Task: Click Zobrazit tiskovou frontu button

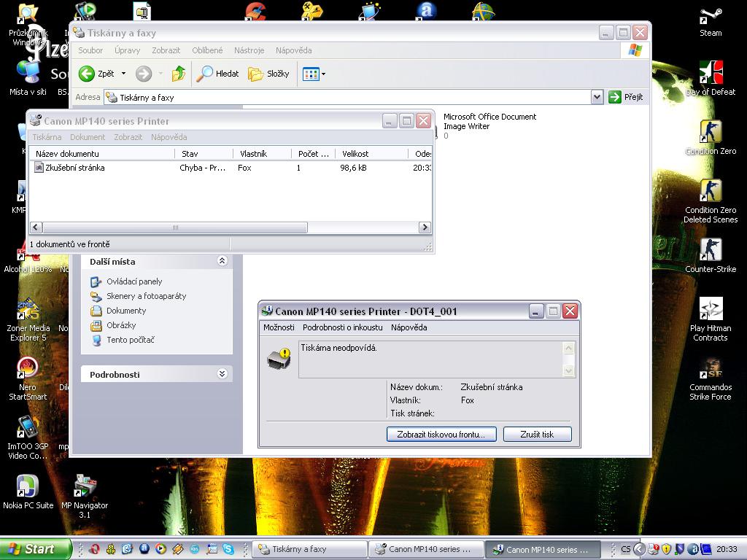Action: click(441, 435)
